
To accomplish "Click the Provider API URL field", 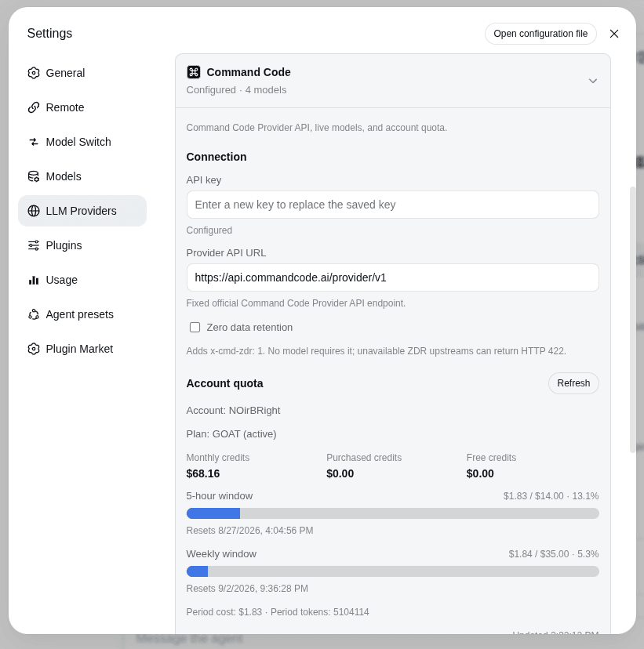I will pyautogui.click(x=393, y=277).
